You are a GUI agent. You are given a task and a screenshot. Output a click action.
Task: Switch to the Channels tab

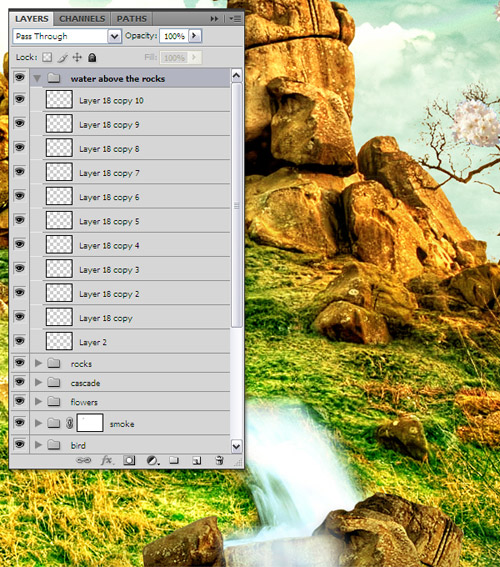(x=82, y=19)
